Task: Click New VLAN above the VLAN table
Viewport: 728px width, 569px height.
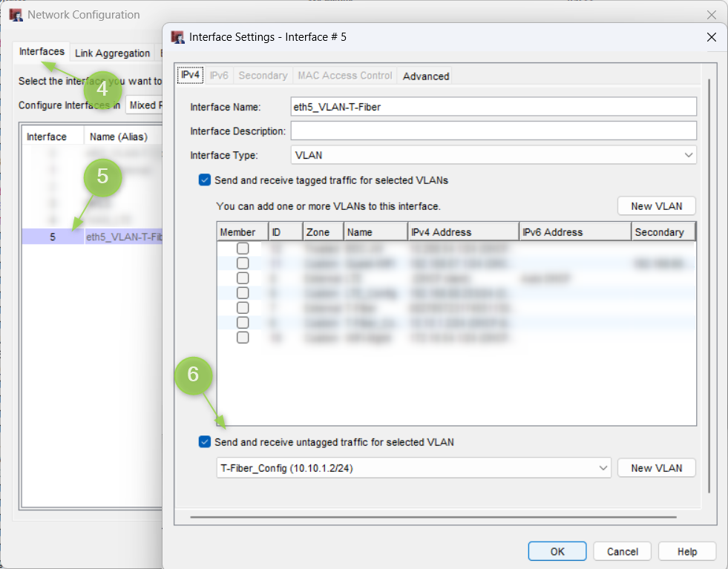Action: [x=656, y=206]
